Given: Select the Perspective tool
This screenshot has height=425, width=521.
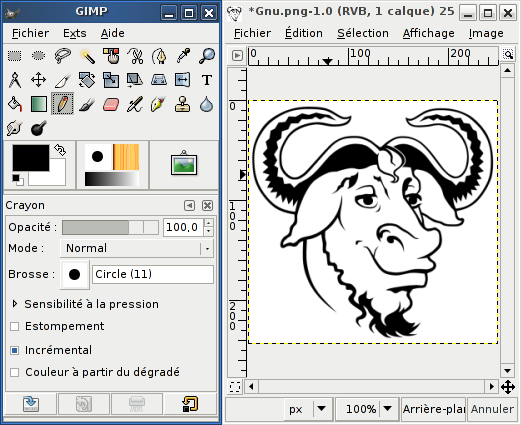Looking at the screenshot, I should [159, 80].
